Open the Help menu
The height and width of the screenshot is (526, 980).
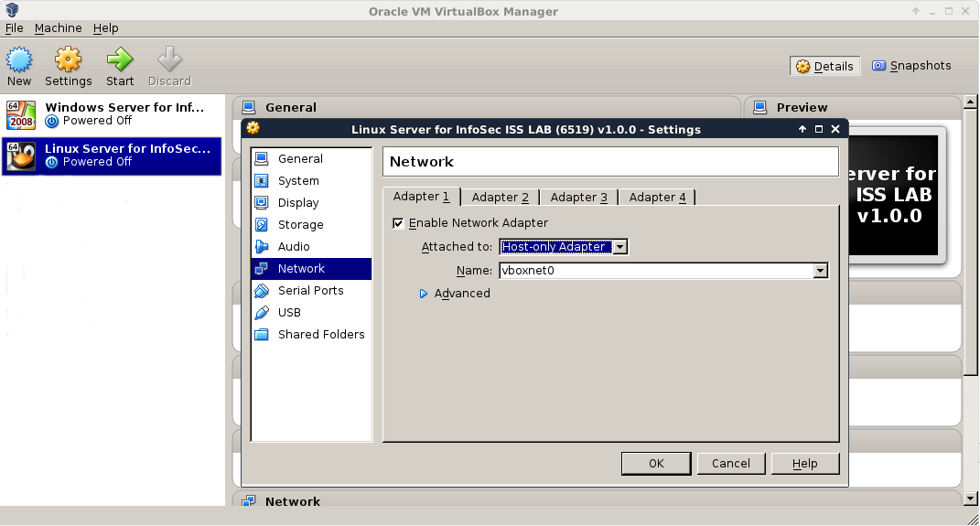[105, 28]
